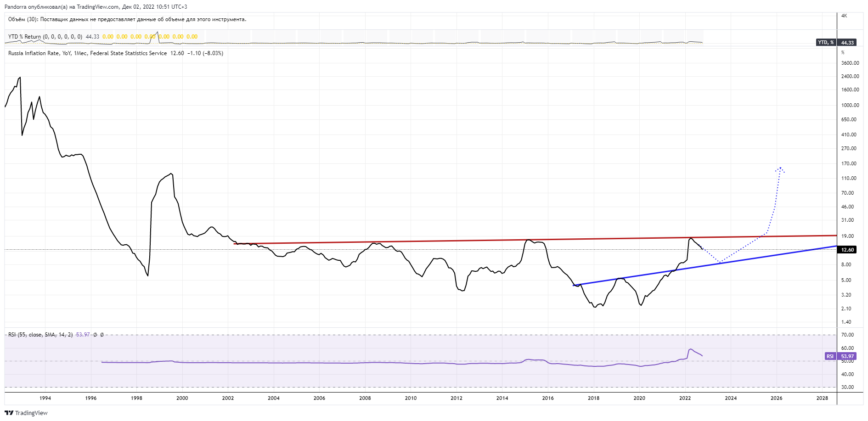The width and height of the screenshot is (868, 421).
Task: Click the 1600.00 price scale label
Action: 850,90
